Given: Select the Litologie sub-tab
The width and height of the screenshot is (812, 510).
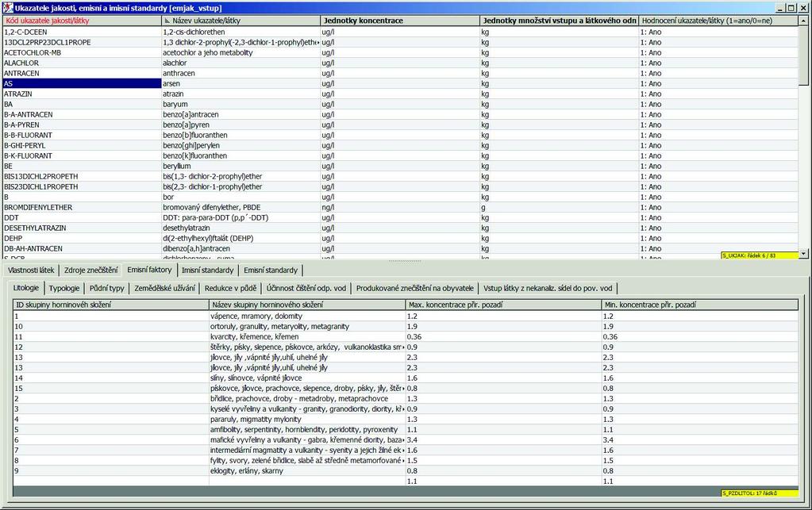Looking at the screenshot, I should coord(26,288).
